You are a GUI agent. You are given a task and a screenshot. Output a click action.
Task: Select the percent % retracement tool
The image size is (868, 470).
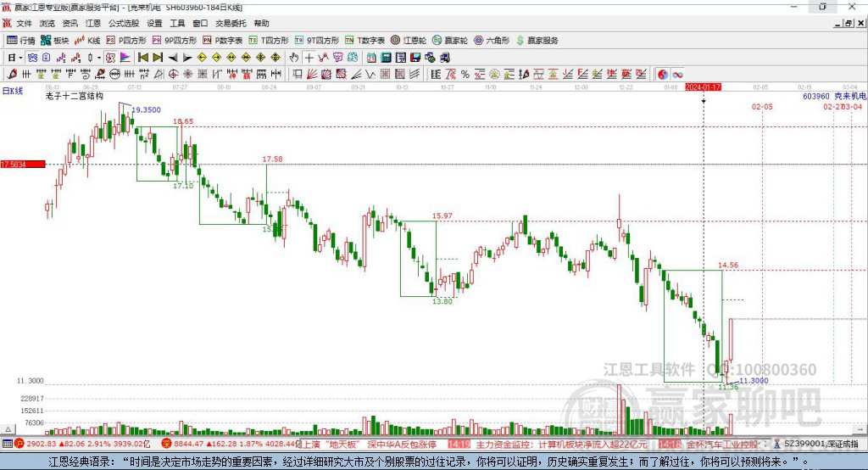(x=465, y=75)
